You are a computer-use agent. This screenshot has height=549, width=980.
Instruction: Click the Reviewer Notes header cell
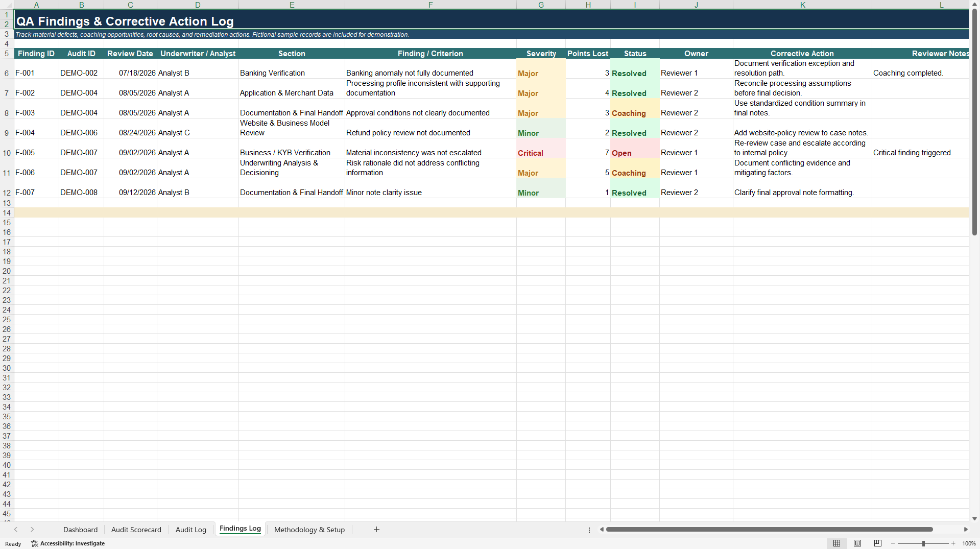(920, 54)
